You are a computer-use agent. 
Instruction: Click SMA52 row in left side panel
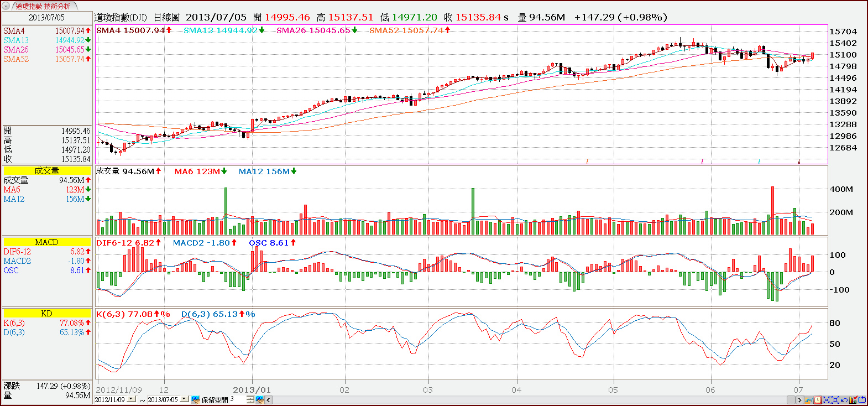tap(46, 59)
